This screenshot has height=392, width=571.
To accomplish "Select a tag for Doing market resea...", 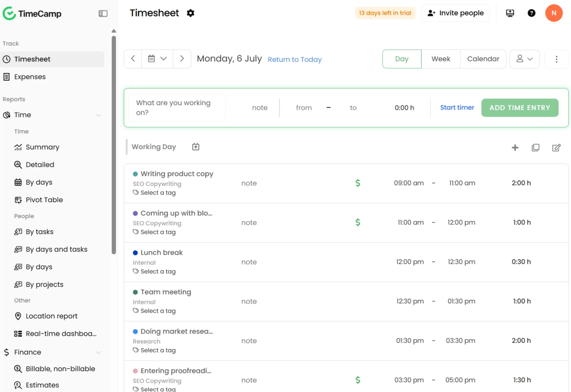I will (154, 351).
